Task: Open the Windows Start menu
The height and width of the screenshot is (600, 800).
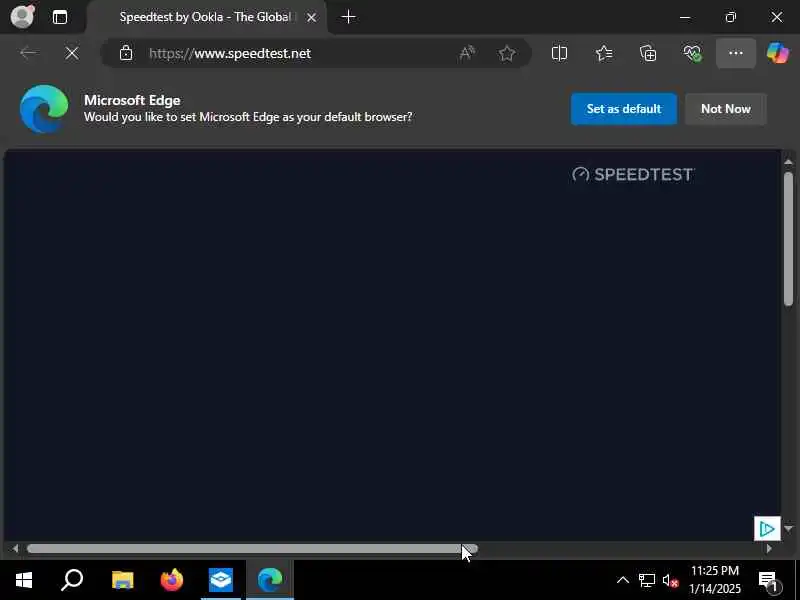Action: [x=24, y=580]
